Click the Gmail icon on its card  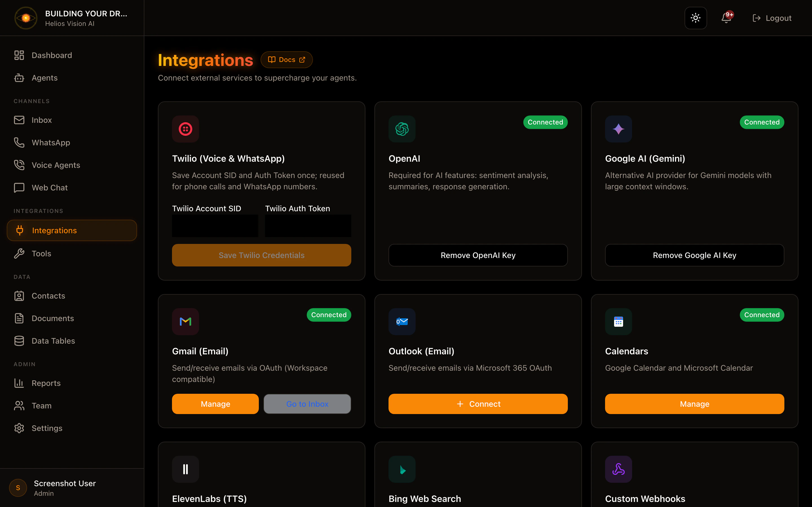pyautogui.click(x=185, y=321)
